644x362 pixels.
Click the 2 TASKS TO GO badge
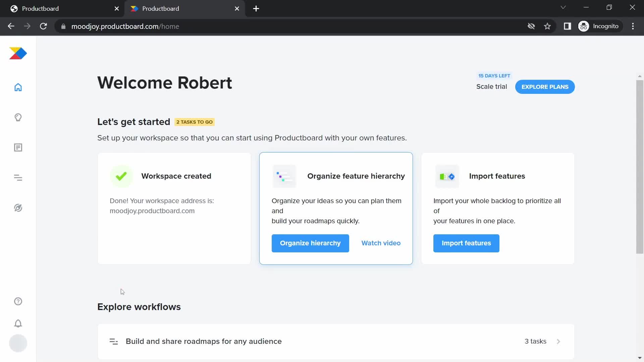coord(195,122)
